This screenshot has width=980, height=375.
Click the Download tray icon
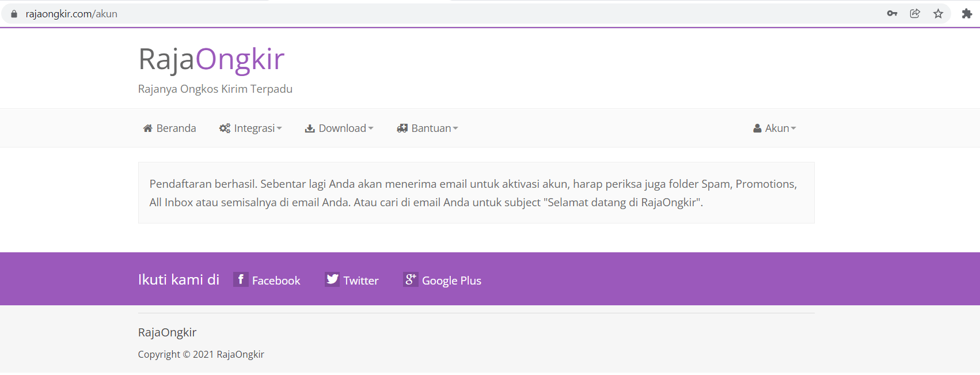pyautogui.click(x=310, y=128)
